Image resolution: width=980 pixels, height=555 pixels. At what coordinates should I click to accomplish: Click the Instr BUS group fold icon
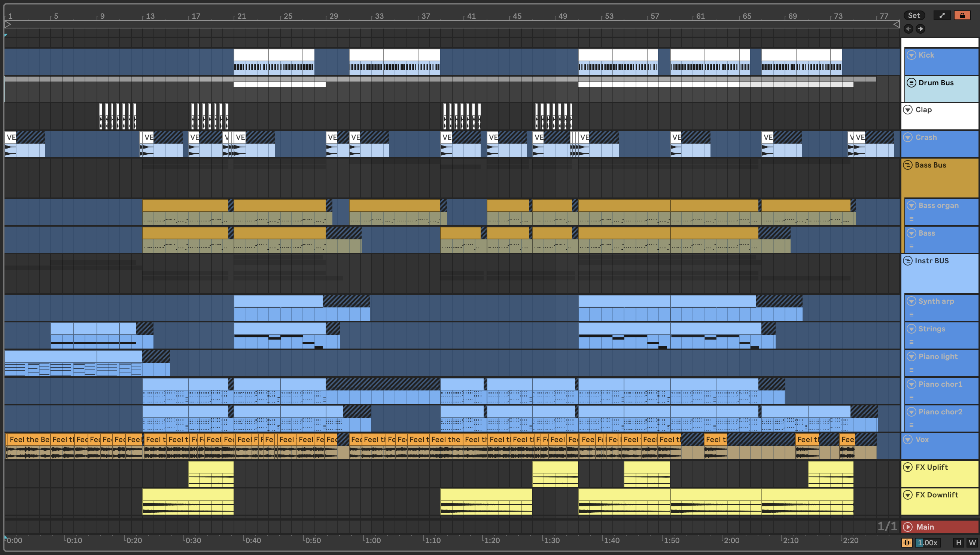[908, 261]
